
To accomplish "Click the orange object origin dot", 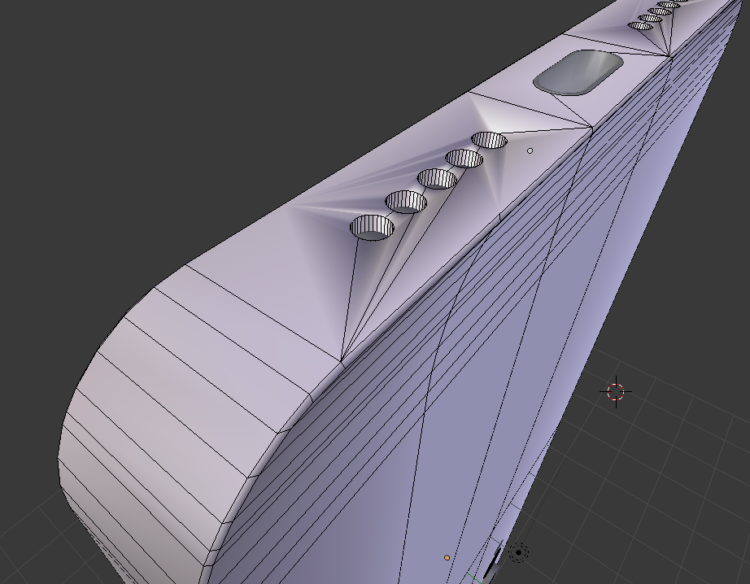I will click(447, 558).
